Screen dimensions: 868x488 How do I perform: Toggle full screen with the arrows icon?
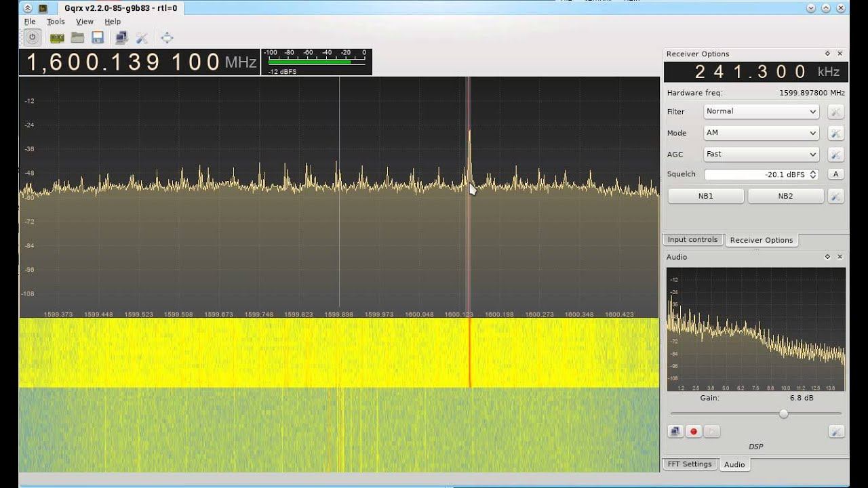click(x=167, y=38)
